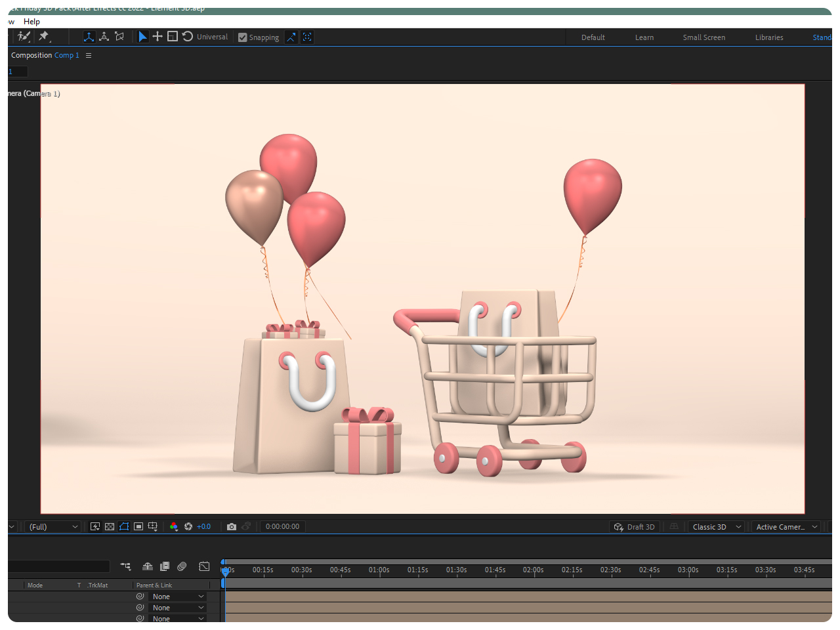This screenshot has width=840, height=630.
Task: Toggle the transparency grid
Action: coord(110,527)
